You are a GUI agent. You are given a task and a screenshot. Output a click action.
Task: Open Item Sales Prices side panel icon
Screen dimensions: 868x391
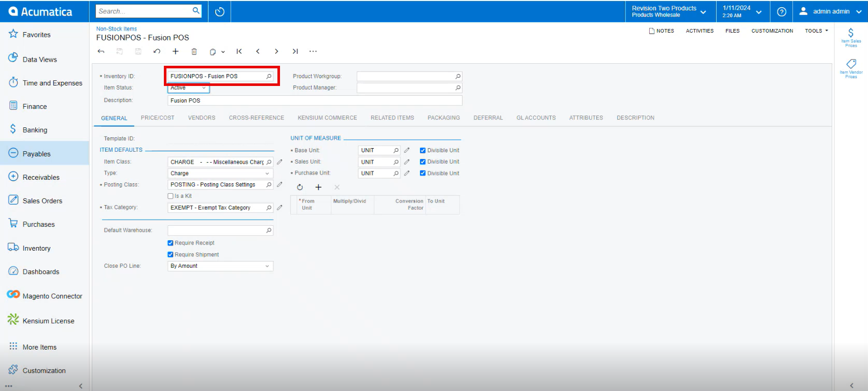851,38
